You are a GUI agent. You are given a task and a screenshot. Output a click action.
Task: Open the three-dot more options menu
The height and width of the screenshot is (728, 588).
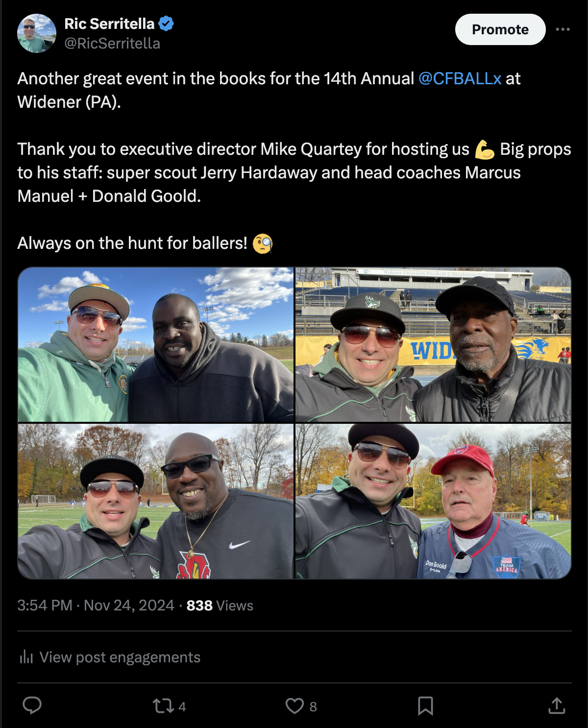(x=563, y=29)
